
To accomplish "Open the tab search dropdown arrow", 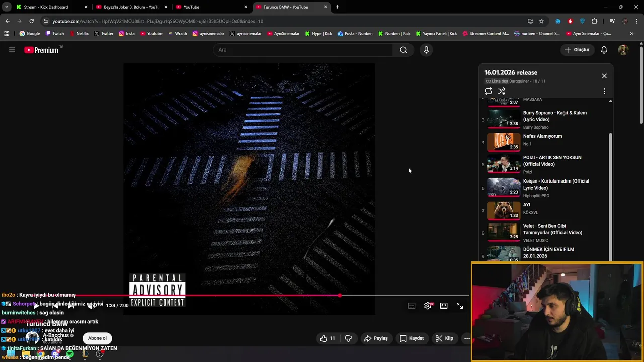I will point(6,7).
